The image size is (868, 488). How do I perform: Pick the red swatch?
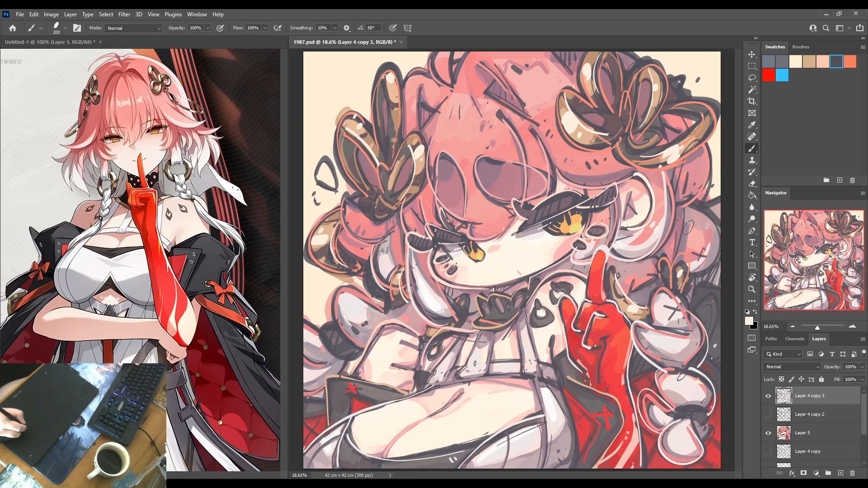point(769,75)
